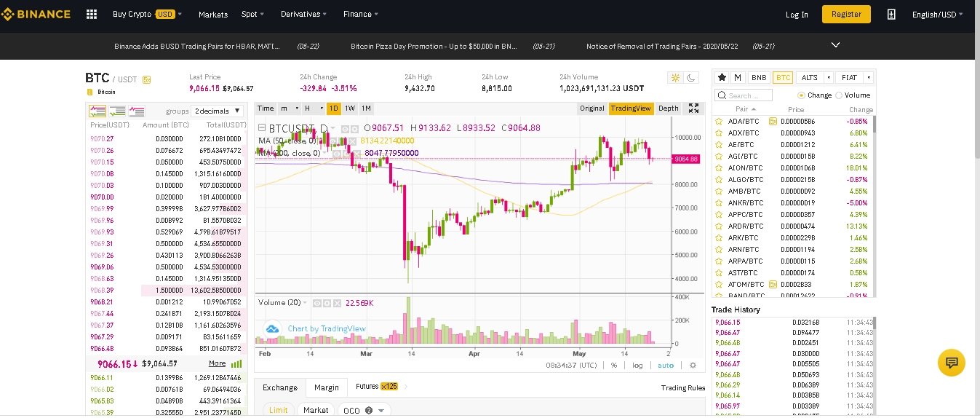This screenshot has height=418, width=980.
Task: Open order book depth bars icon beside More
Action: [x=236, y=363]
